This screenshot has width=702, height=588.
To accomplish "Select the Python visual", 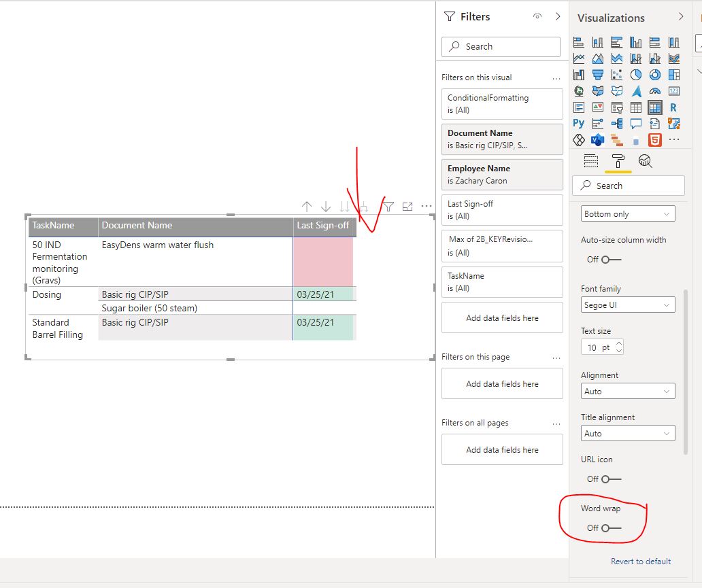I will [578, 124].
